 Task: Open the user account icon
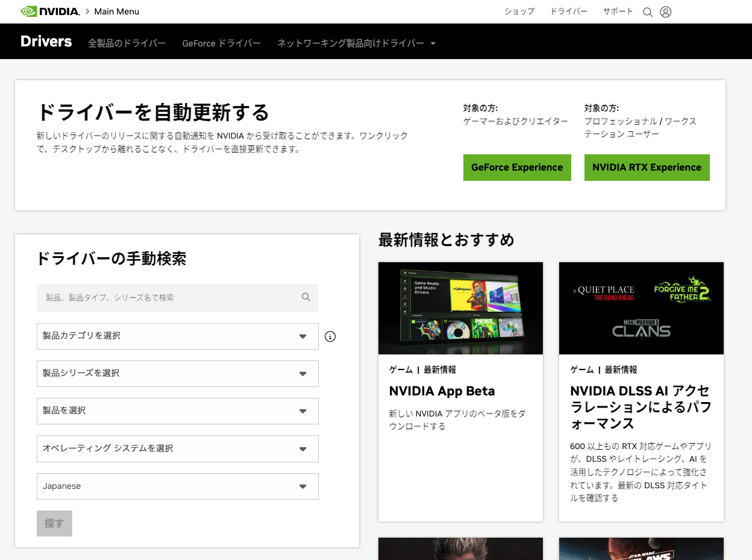click(665, 12)
